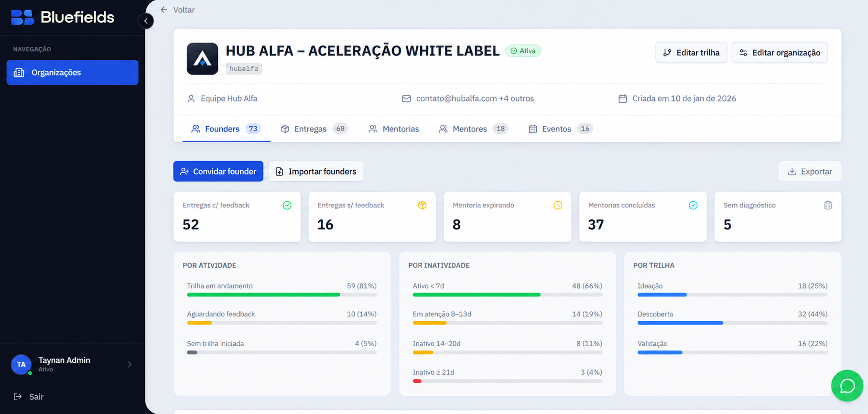Open Editar organização
Image resolution: width=868 pixels, height=414 pixels.
(x=780, y=53)
